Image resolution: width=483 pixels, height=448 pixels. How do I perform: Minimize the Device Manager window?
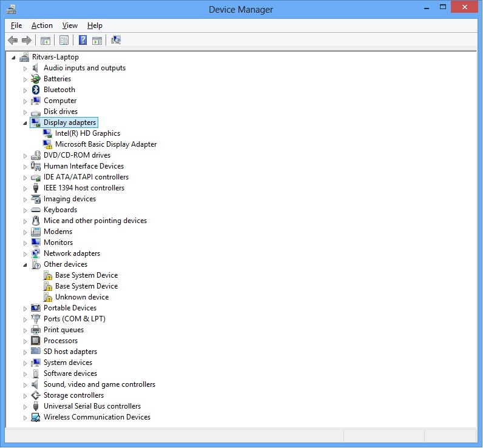[427, 8]
